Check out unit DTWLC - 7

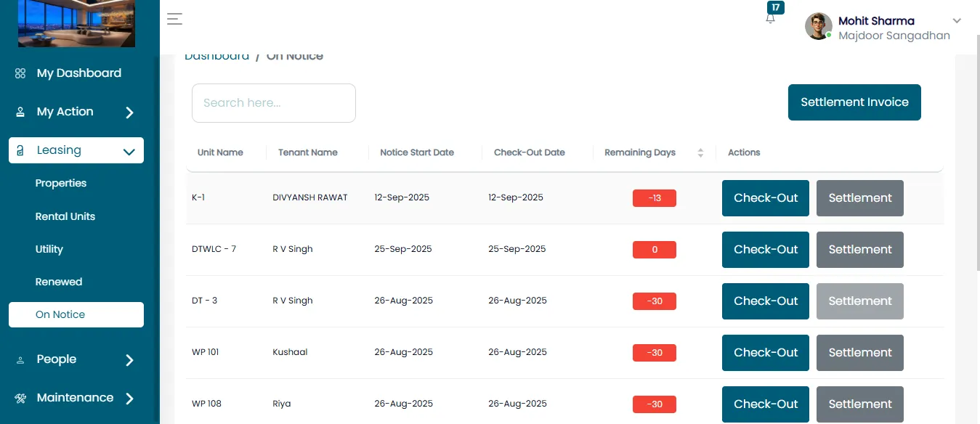tap(766, 250)
